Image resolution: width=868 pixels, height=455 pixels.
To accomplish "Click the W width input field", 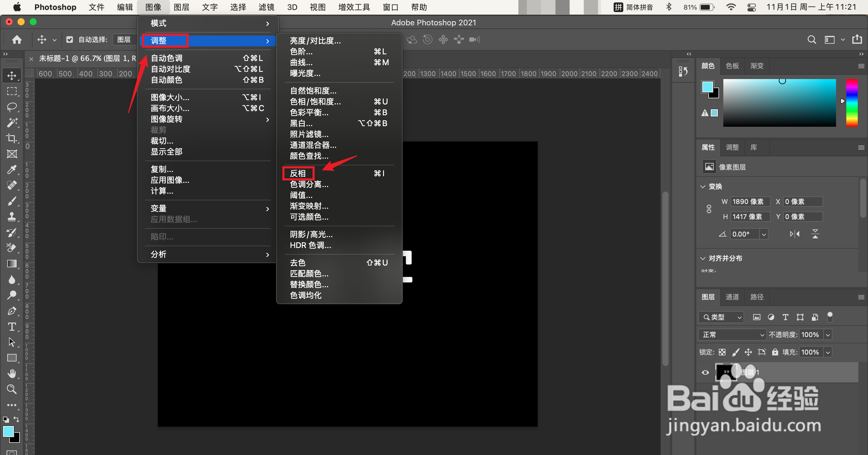I will pyautogui.click(x=750, y=202).
